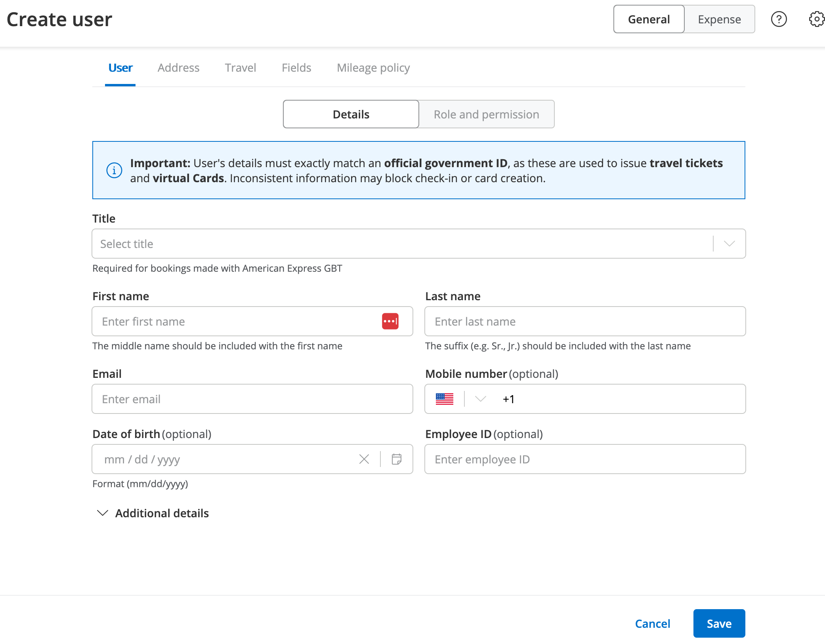Click the Cancel link
Viewport: 825px width, 644px height.
tap(652, 623)
